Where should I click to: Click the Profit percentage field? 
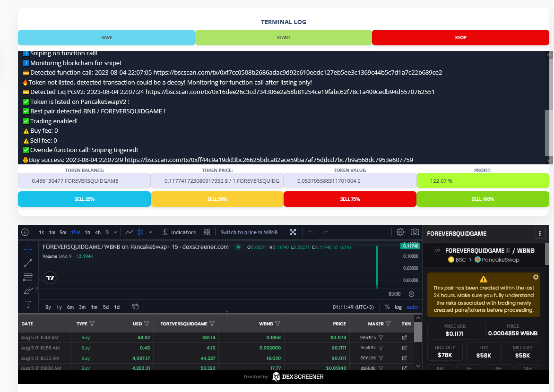tap(483, 181)
